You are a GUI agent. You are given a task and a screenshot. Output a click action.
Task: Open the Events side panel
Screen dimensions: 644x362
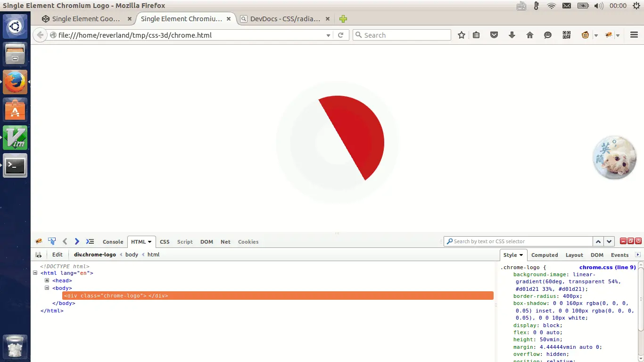[x=619, y=255]
